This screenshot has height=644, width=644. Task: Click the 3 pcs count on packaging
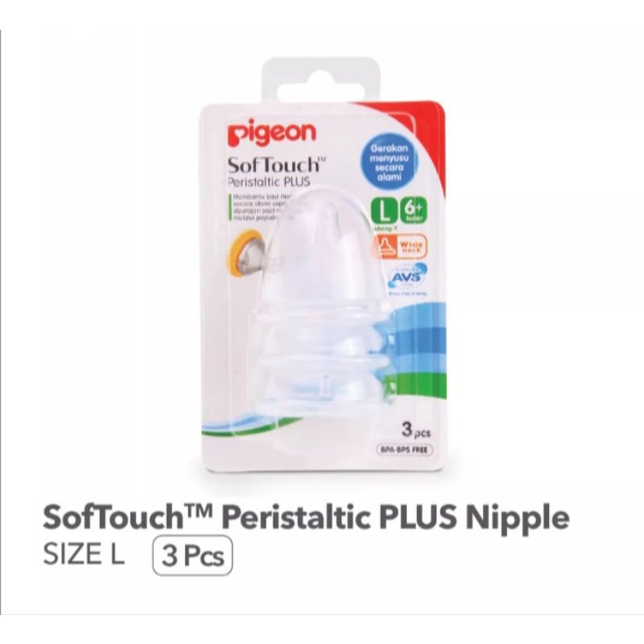click(x=416, y=431)
